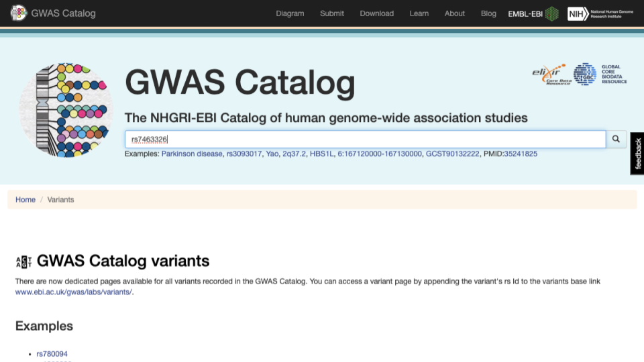
Task: Open the Diagram menu item
Action: [290, 13]
